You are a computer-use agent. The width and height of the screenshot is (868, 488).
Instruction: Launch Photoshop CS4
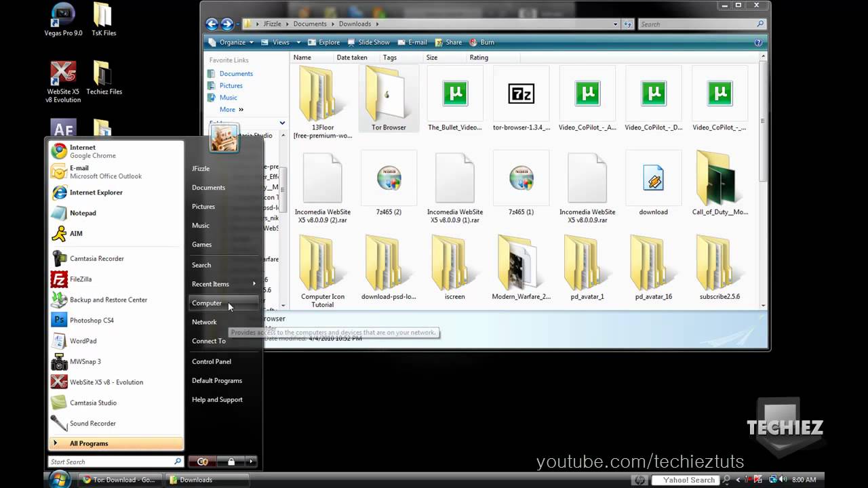[115, 321]
